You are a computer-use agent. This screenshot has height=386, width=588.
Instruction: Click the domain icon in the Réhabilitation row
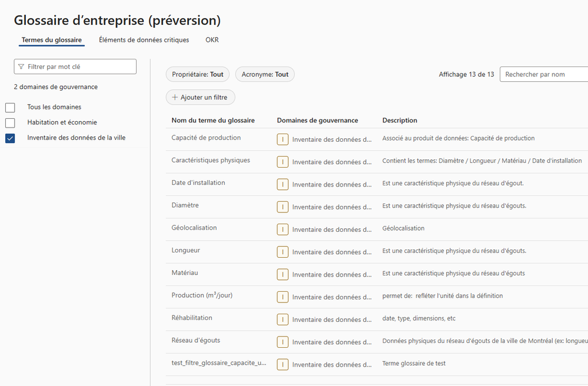283,320
